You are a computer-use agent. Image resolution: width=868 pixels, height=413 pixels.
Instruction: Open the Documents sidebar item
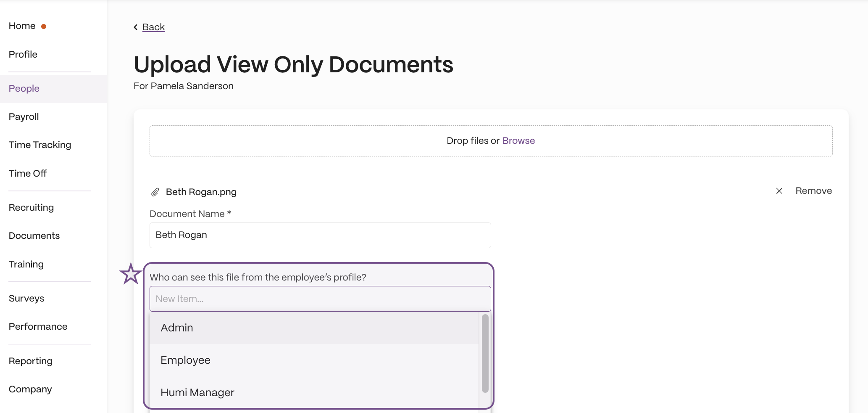point(34,236)
